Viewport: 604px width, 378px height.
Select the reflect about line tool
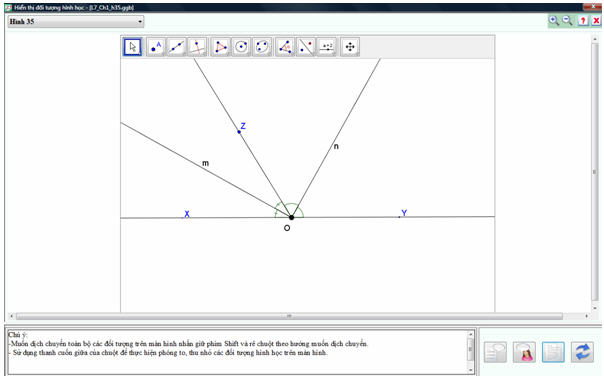306,47
